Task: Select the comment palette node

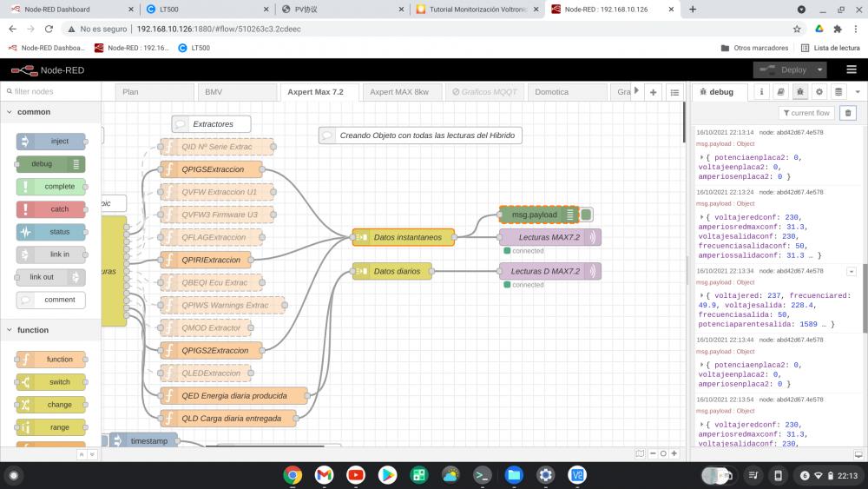Action: (x=51, y=300)
